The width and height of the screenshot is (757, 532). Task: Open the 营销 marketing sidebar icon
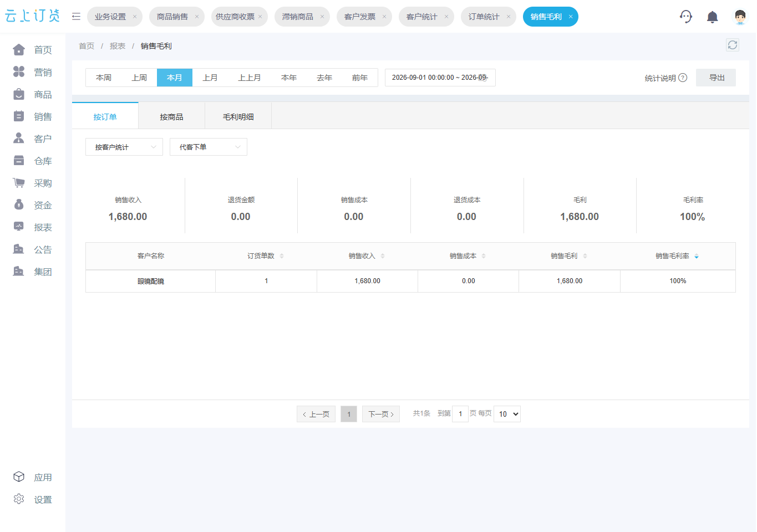[x=19, y=72]
